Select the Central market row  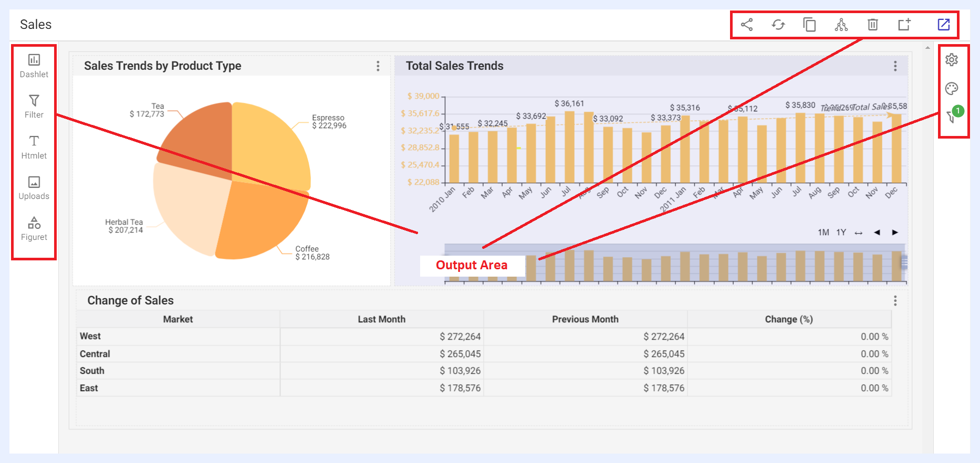tap(484, 354)
